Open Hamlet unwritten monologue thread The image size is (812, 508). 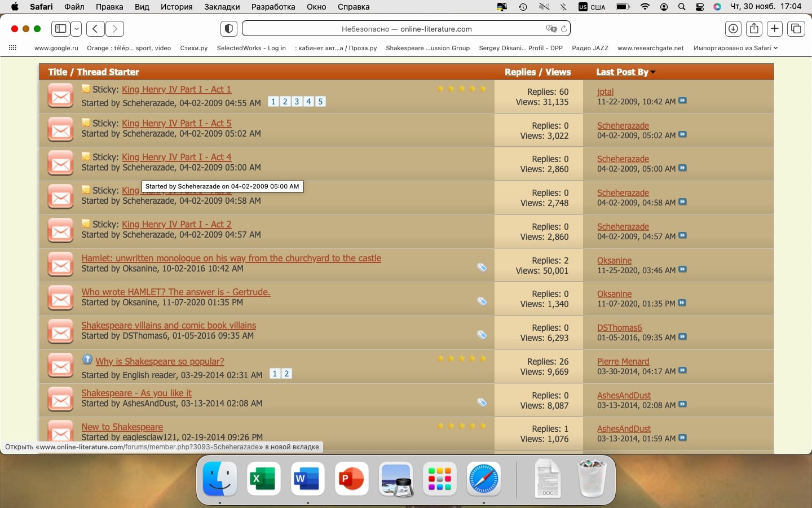(x=231, y=258)
